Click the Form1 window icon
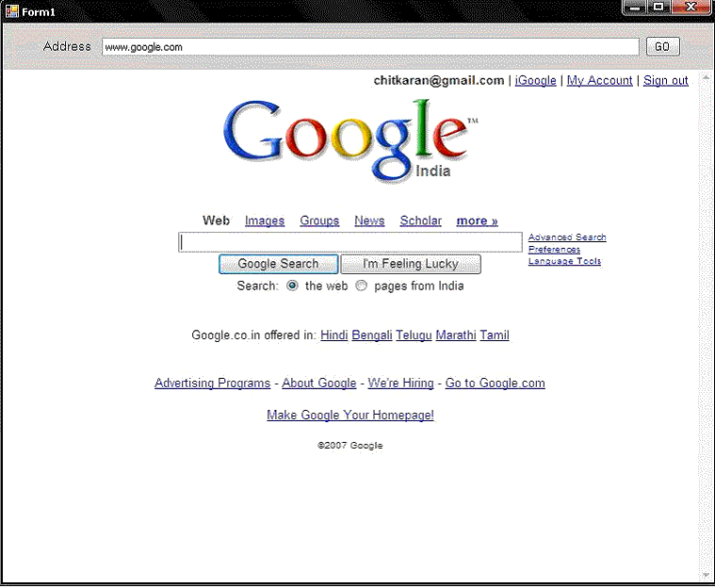Screen dimensions: 715x588 [x=11, y=10]
